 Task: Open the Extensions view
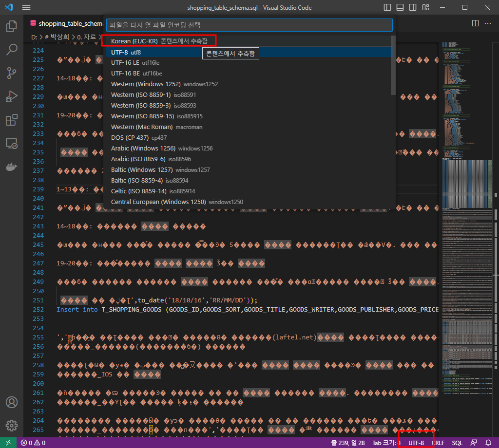(12, 120)
